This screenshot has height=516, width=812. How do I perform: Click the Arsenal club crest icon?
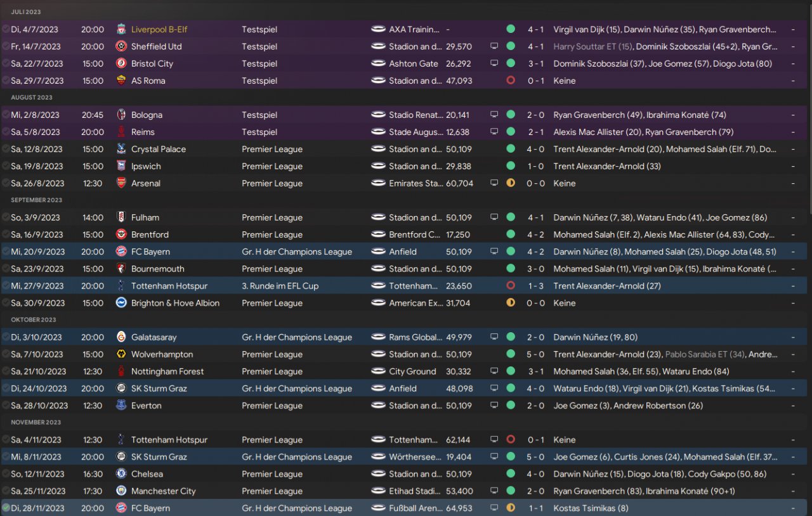click(x=121, y=183)
